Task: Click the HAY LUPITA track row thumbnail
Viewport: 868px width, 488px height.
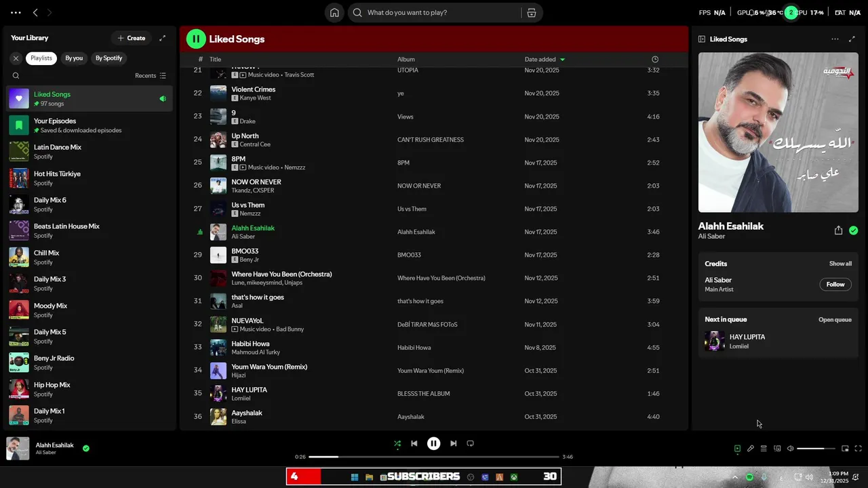Action: tap(218, 394)
